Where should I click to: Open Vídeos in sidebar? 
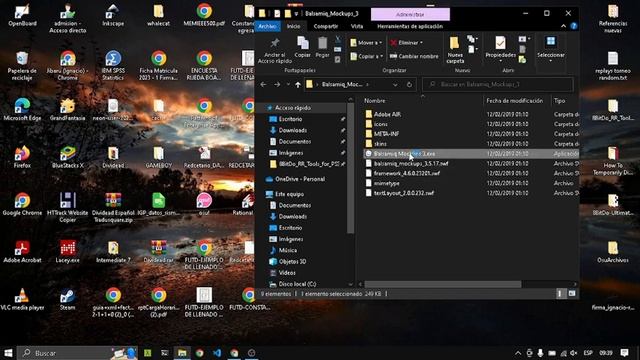(x=287, y=273)
